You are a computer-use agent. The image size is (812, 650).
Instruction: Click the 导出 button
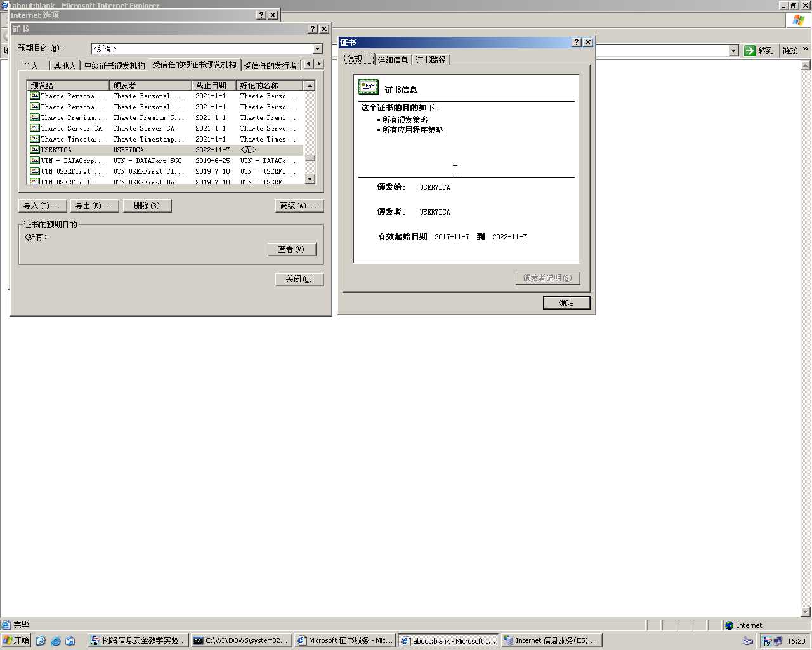95,206
